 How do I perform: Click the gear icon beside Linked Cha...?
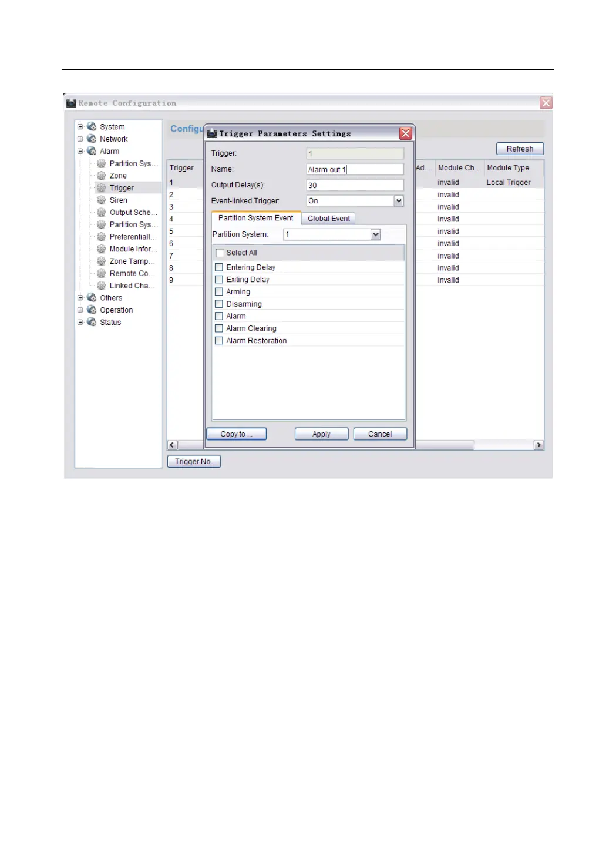[x=102, y=286]
